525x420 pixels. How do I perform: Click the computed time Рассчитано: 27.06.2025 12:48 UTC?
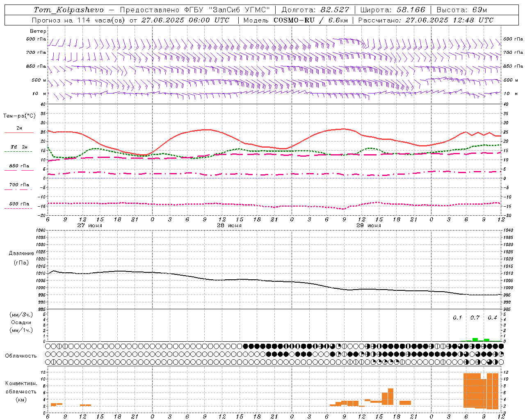click(x=426, y=20)
